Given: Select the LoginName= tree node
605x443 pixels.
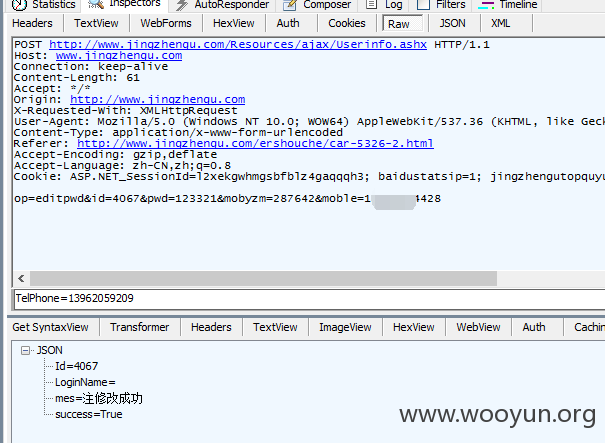Looking at the screenshot, I should click(x=85, y=382).
